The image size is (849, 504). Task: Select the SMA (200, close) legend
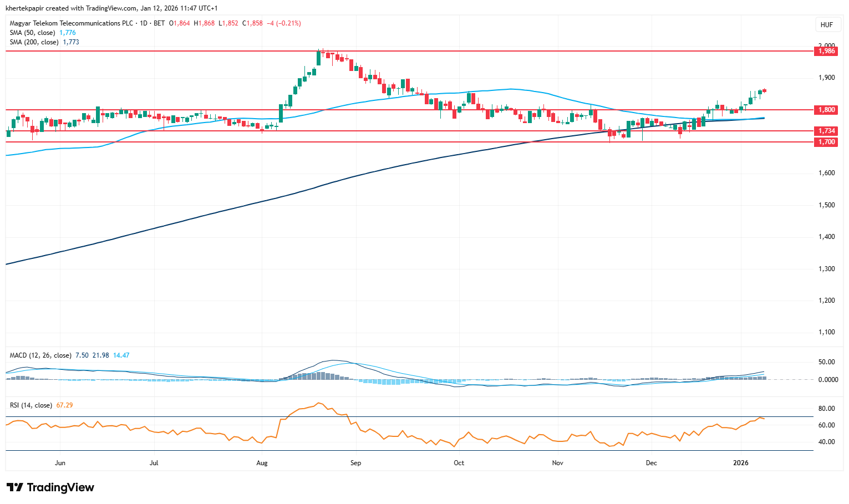coord(34,42)
